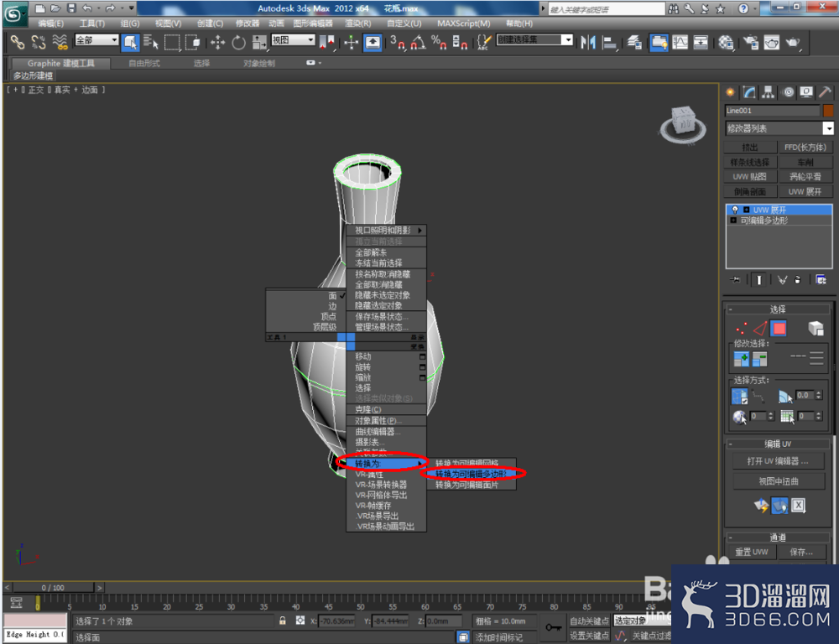Open the Select by Name list icon
Viewport: 839px width, 644px height.
click(x=151, y=42)
